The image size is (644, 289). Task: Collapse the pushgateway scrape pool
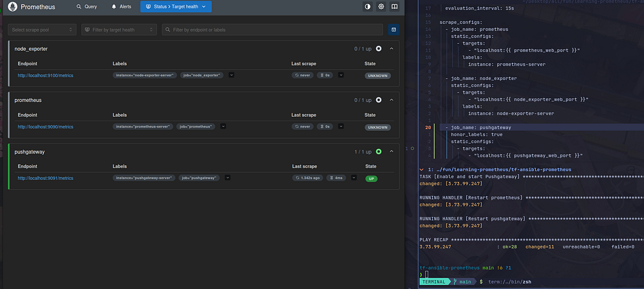(392, 152)
